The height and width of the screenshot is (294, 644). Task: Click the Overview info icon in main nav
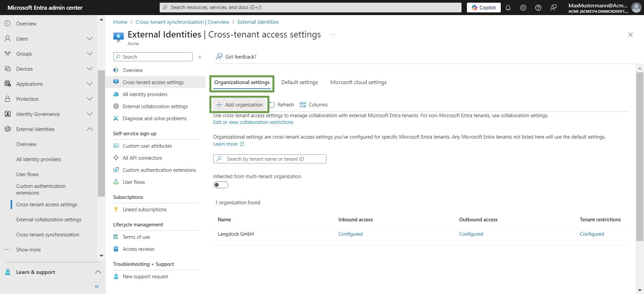pyautogui.click(x=7, y=23)
